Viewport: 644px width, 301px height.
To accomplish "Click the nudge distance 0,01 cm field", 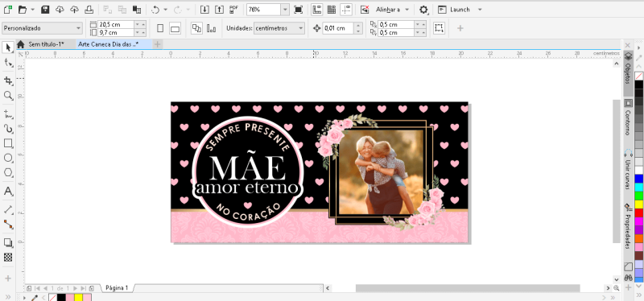I will coord(337,28).
